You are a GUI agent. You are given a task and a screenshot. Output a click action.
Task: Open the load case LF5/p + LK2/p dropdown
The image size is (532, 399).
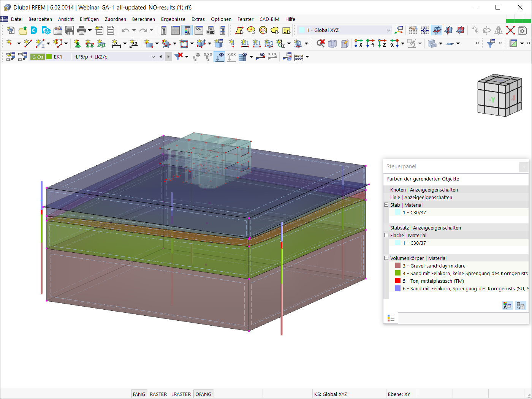153,57
